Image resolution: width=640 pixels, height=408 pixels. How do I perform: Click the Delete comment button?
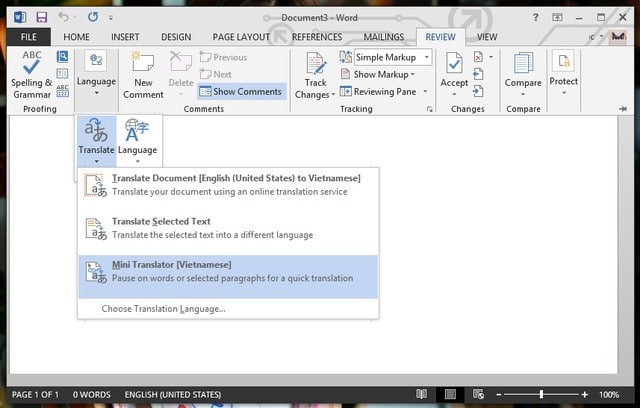(181, 75)
